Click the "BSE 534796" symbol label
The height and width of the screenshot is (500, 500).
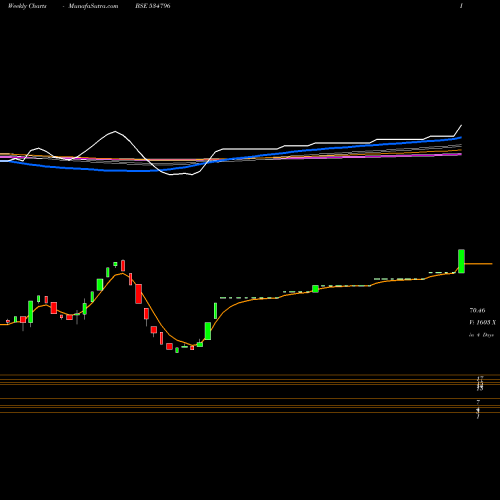[153, 6]
